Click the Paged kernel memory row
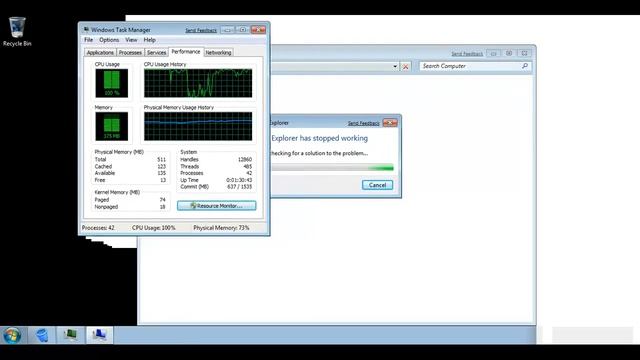This screenshot has height=360, width=640. click(x=130, y=200)
